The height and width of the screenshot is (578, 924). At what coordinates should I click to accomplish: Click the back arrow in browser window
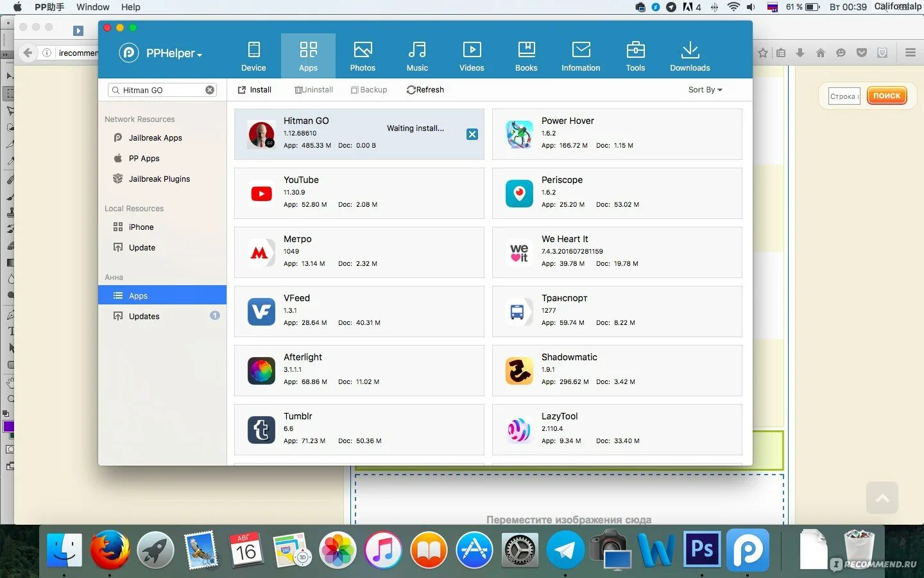tap(28, 53)
